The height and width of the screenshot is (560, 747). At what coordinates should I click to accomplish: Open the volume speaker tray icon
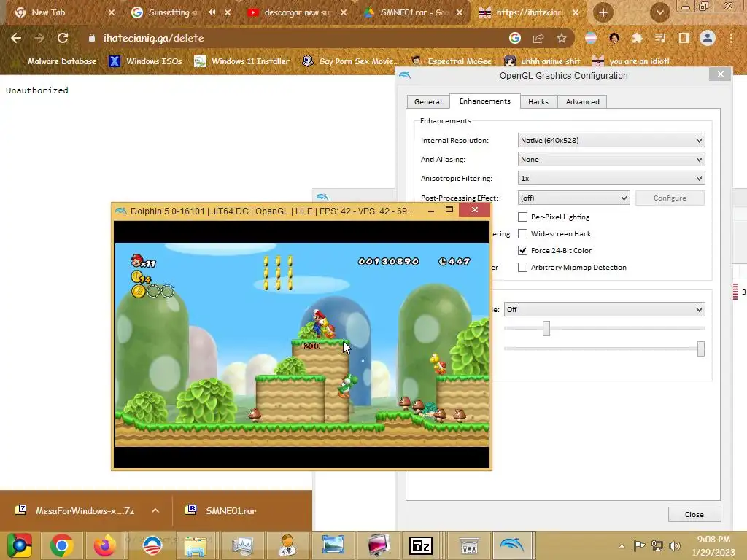tap(675, 545)
